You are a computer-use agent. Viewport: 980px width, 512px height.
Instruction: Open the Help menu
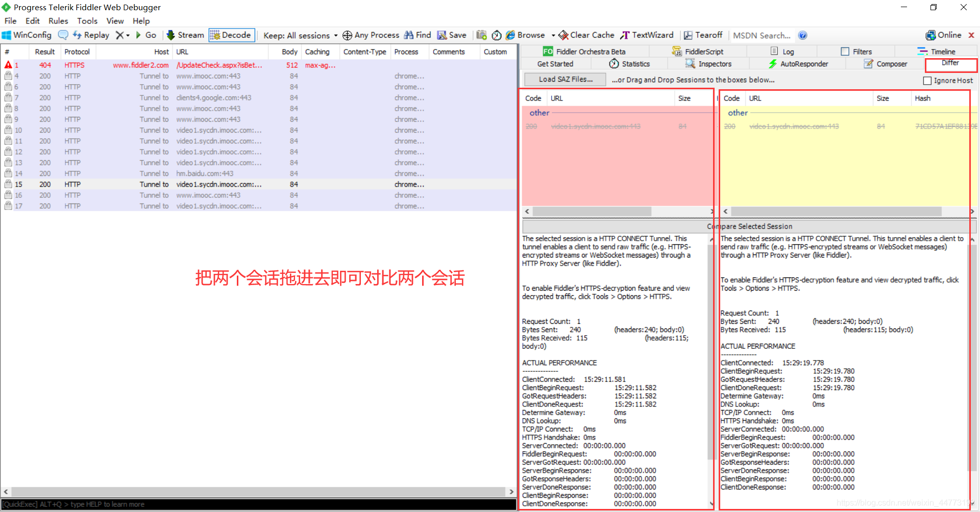(x=141, y=21)
